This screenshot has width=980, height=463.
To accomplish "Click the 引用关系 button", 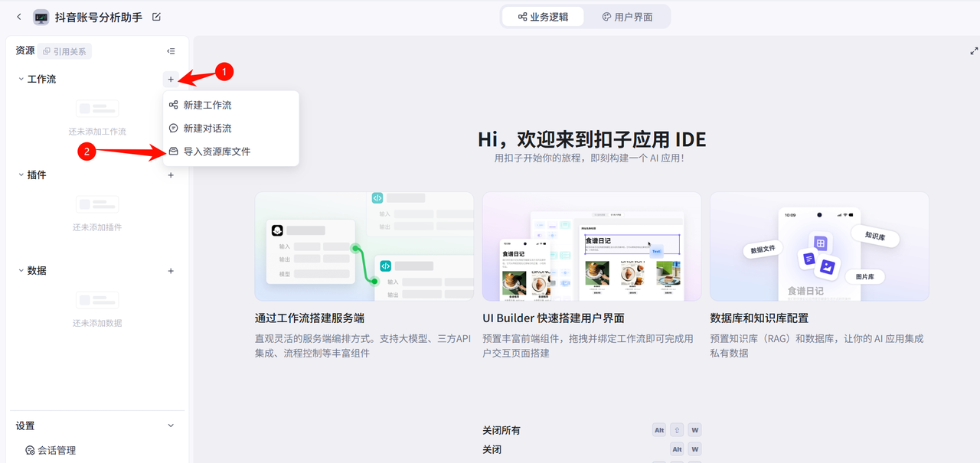I will coord(66,51).
